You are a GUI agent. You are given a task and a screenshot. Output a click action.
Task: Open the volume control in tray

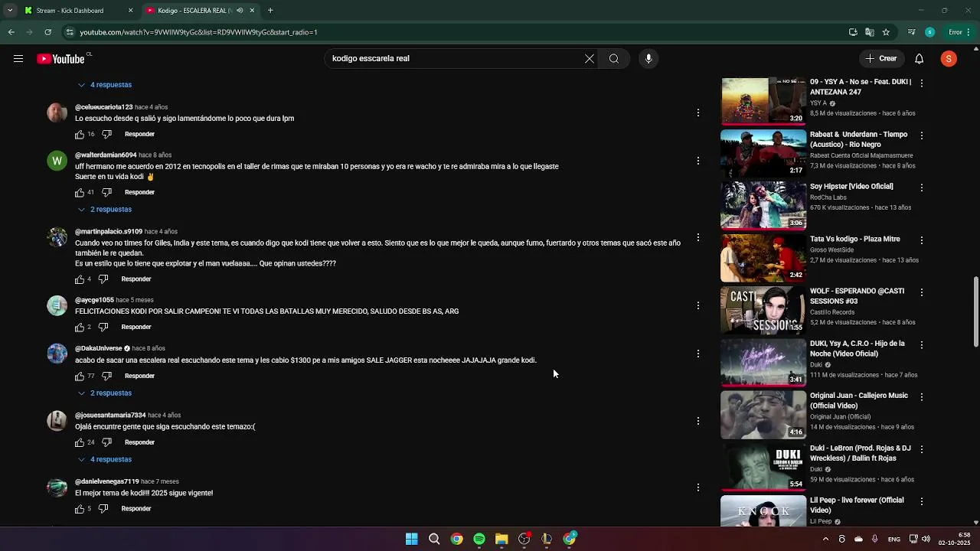[926, 539]
